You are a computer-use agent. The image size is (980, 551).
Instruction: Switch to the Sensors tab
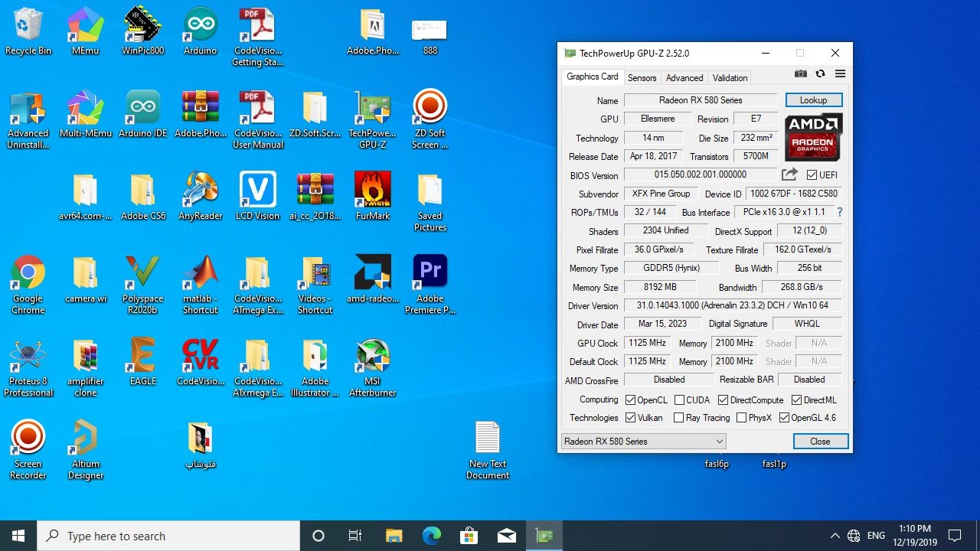coord(642,78)
